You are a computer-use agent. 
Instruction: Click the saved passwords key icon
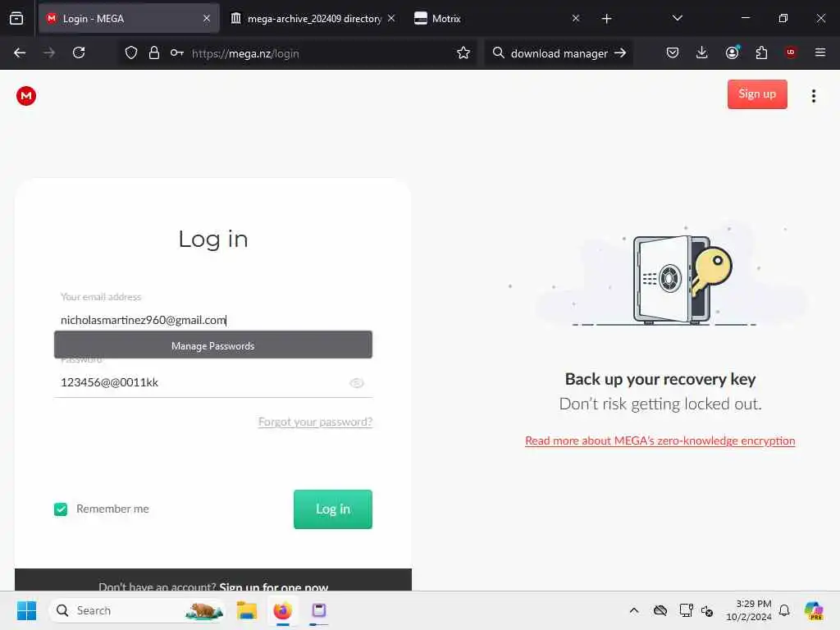point(177,52)
